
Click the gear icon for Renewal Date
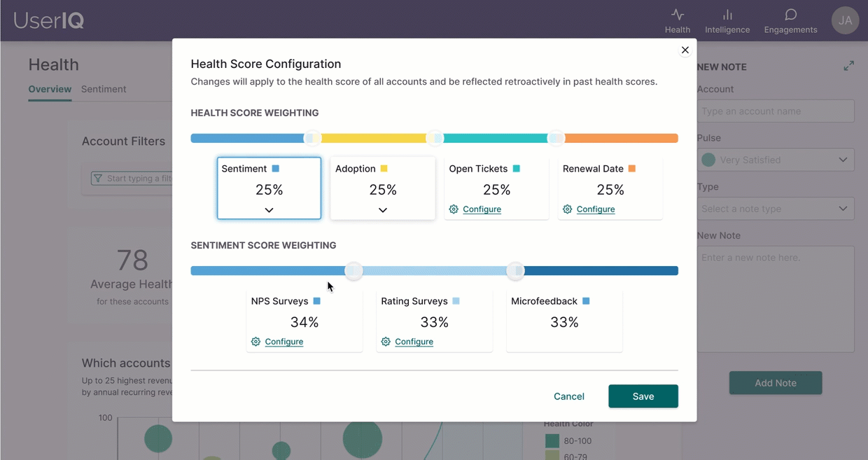click(567, 209)
